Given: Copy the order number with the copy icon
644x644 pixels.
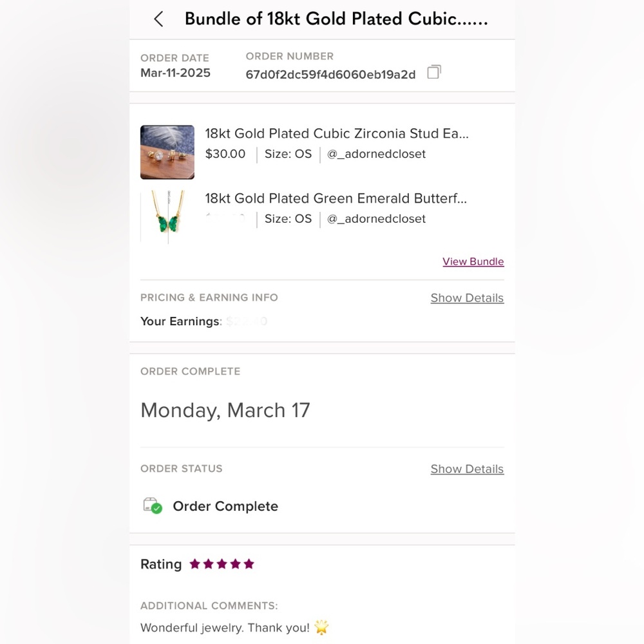Looking at the screenshot, I should coord(434,71).
